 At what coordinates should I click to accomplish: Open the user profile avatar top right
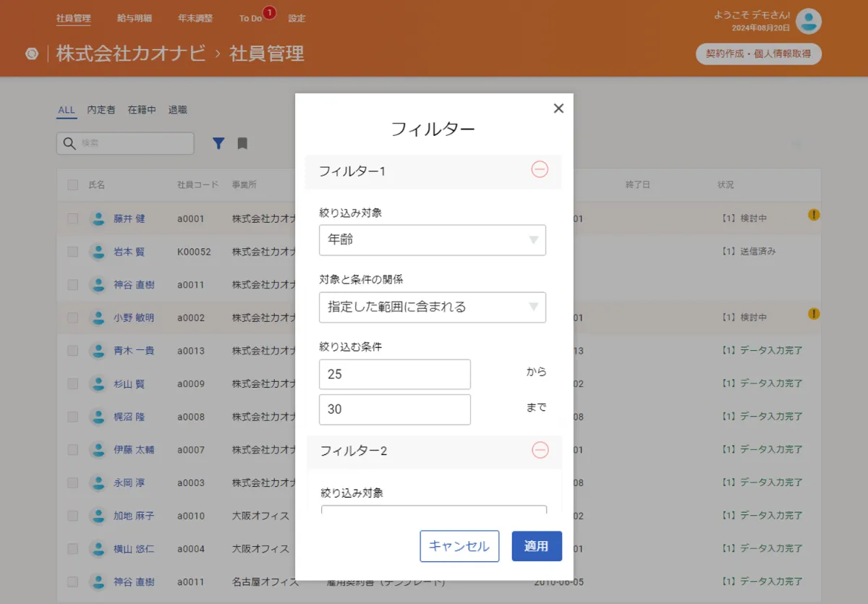click(808, 22)
